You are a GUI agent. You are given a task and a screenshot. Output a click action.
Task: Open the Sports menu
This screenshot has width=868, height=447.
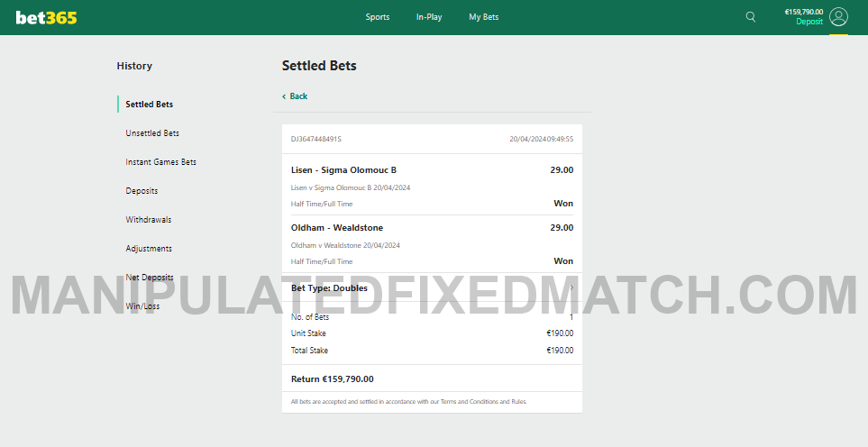click(378, 17)
